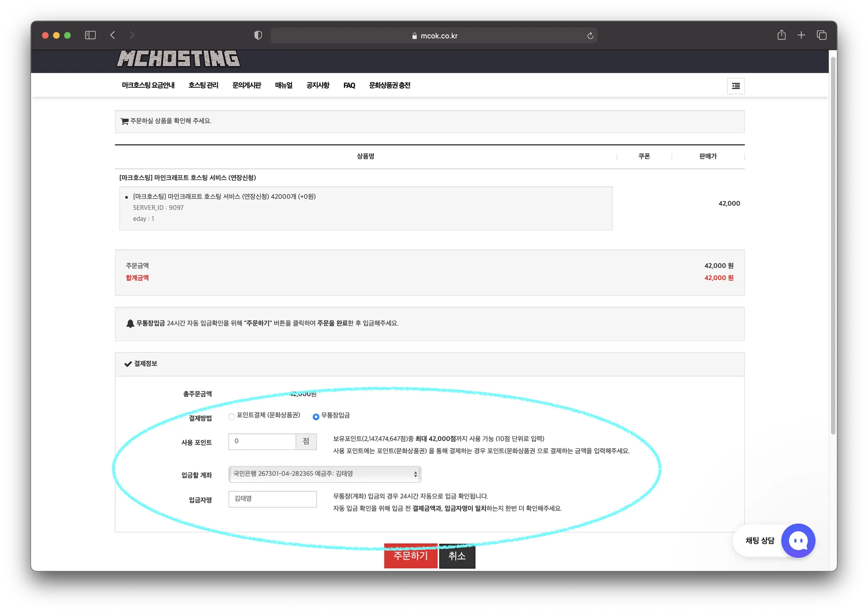Reload the page with the refresh icon

590,36
